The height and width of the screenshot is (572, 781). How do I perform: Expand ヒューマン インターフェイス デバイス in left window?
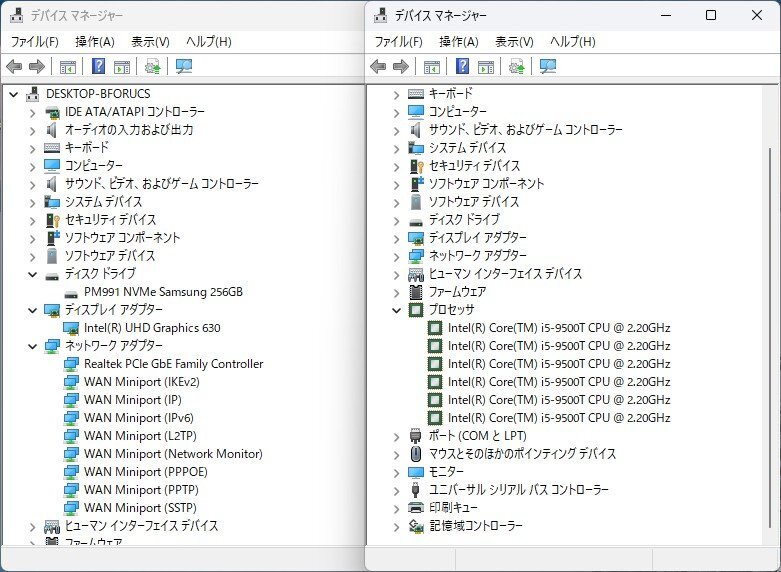click(32, 526)
